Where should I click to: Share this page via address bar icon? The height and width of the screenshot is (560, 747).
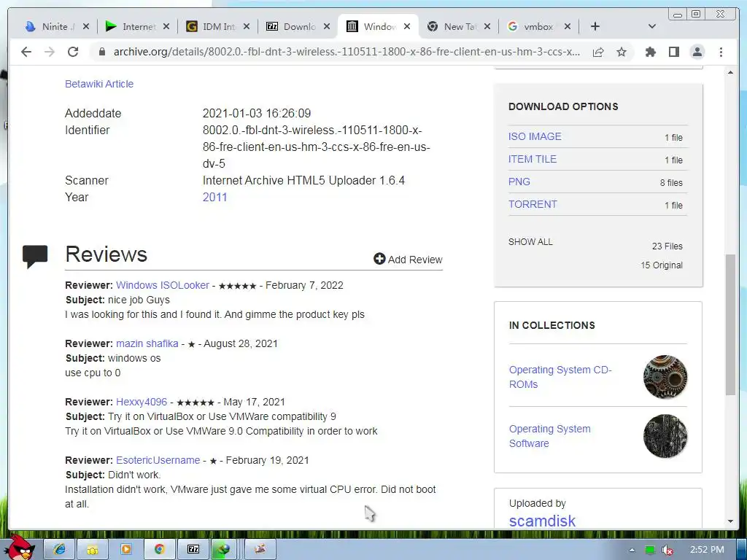pyautogui.click(x=598, y=52)
